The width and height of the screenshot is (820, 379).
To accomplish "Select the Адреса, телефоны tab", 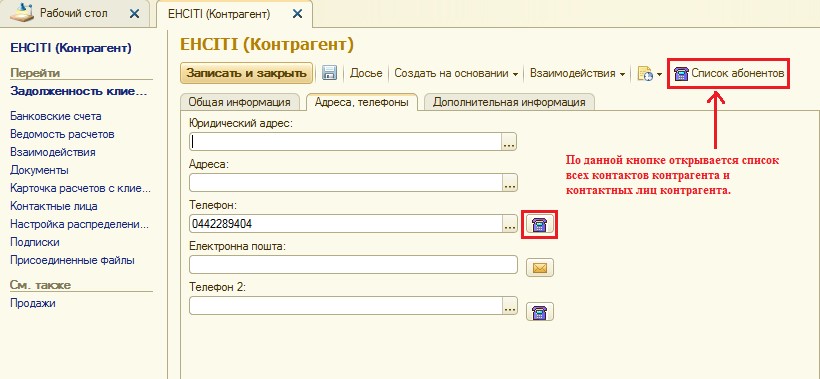I will [x=361, y=102].
